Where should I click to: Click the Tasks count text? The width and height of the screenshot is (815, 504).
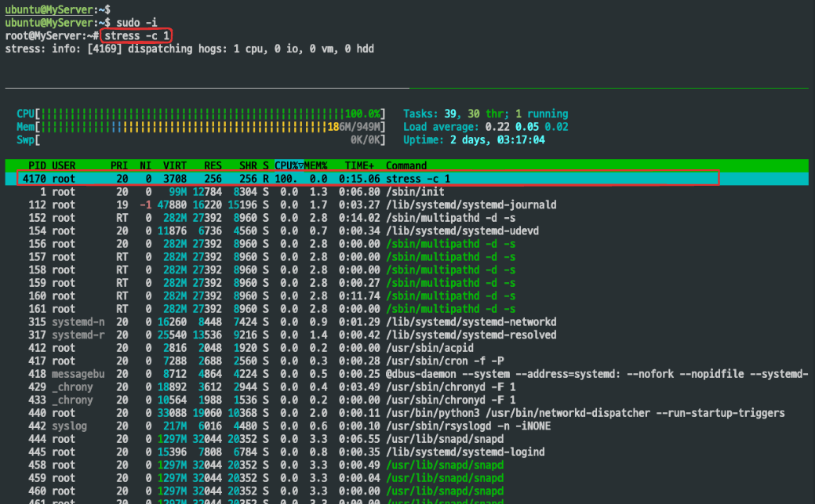click(486, 114)
